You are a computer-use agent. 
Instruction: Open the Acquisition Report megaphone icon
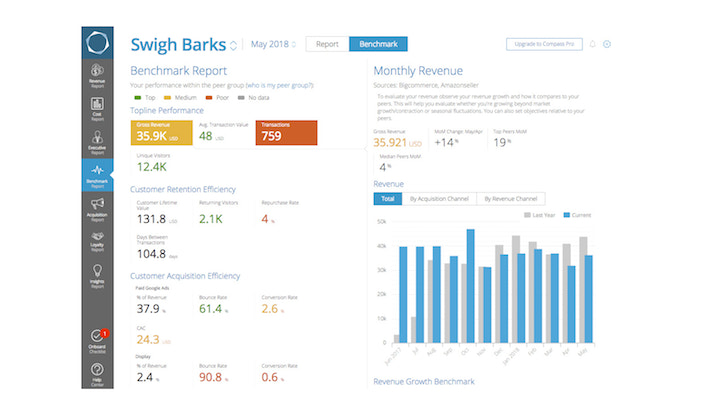(97, 209)
